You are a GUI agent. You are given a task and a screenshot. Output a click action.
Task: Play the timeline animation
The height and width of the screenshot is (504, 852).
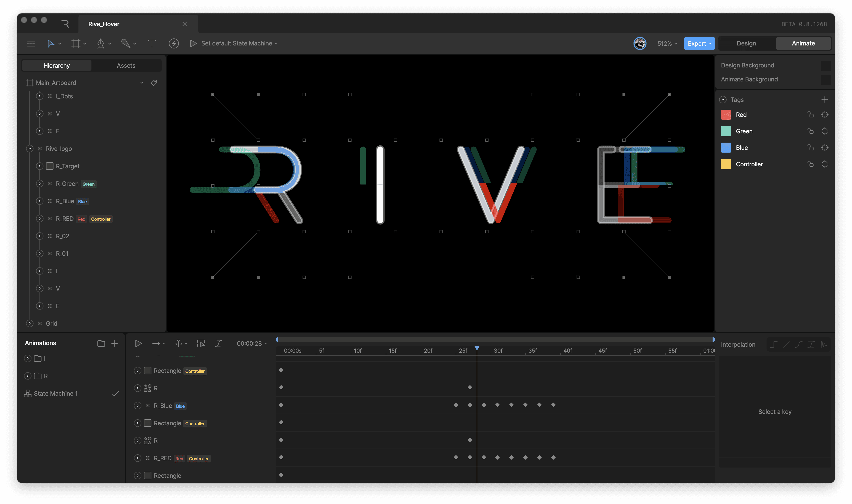[138, 343]
